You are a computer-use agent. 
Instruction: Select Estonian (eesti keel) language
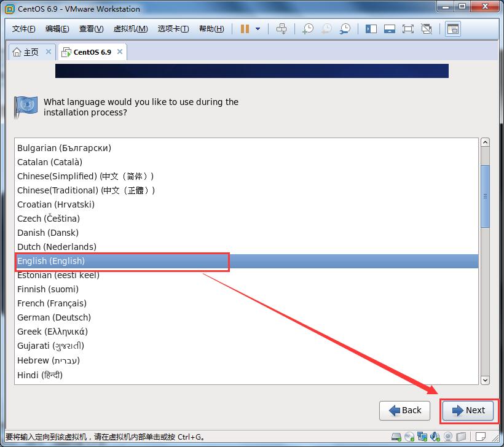pyautogui.click(x=246, y=275)
